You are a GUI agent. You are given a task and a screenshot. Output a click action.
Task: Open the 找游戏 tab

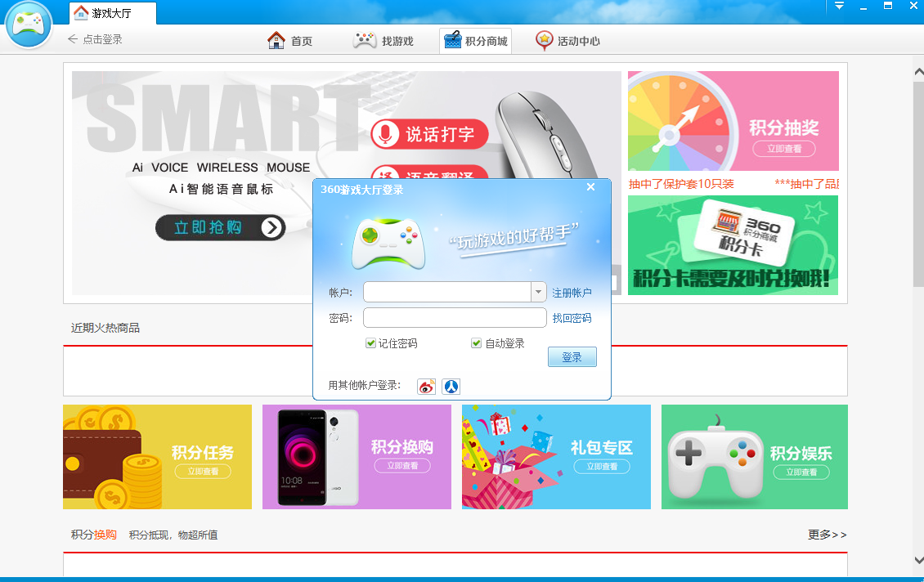pyautogui.click(x=383, y=41)
